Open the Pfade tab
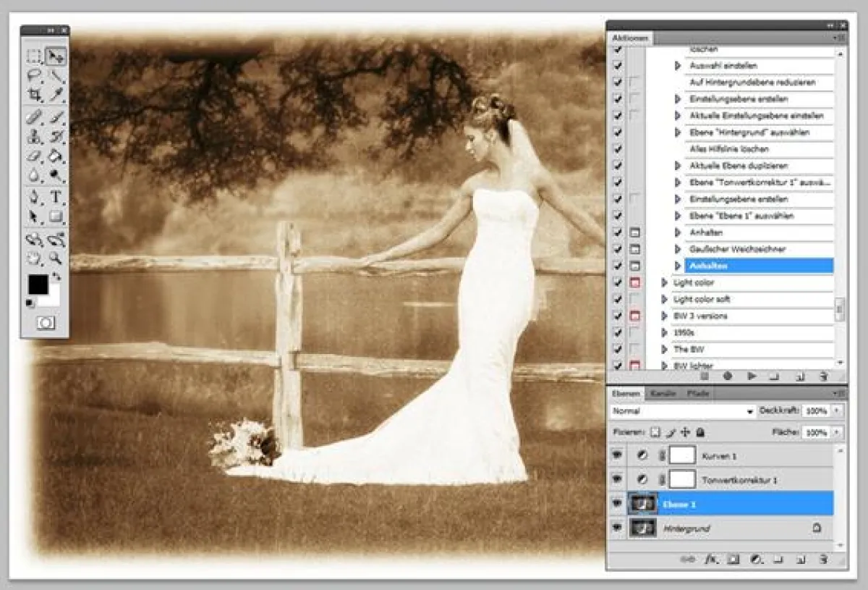 [697, 393]
